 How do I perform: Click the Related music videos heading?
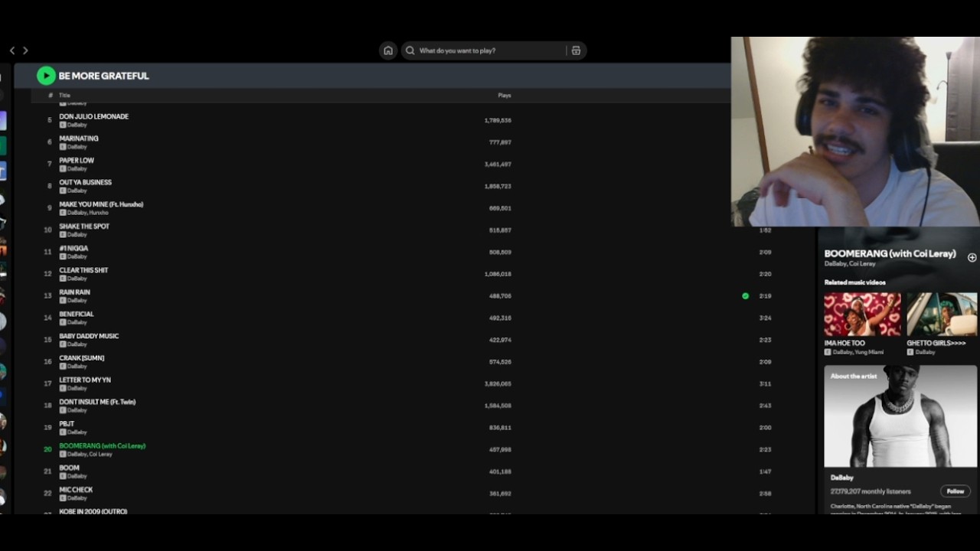tap(855, 282)
